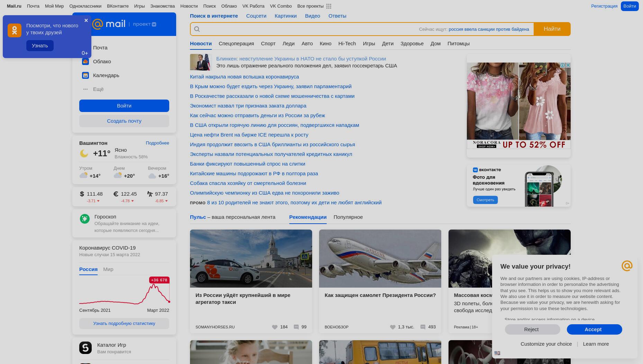Open the taxi aggregator article image
Image resolution: width=643 pixels, height=364 pixels.
(x=251, y=259)
